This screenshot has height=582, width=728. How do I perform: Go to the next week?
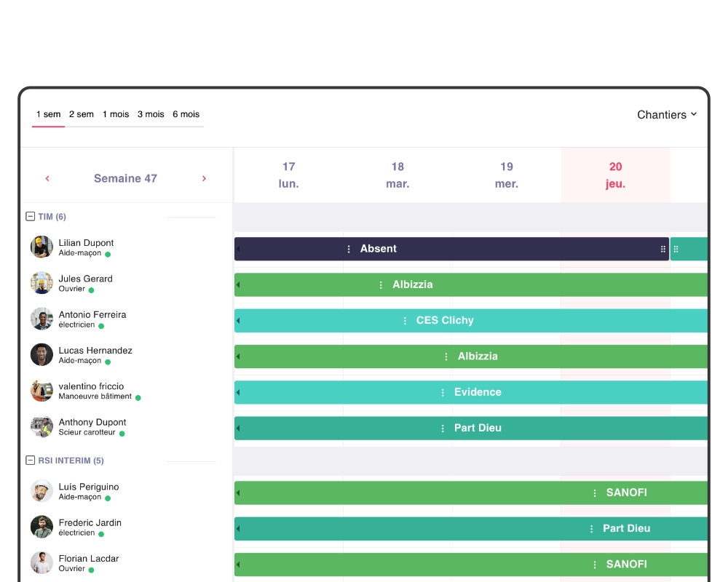[x=205, y=178]
